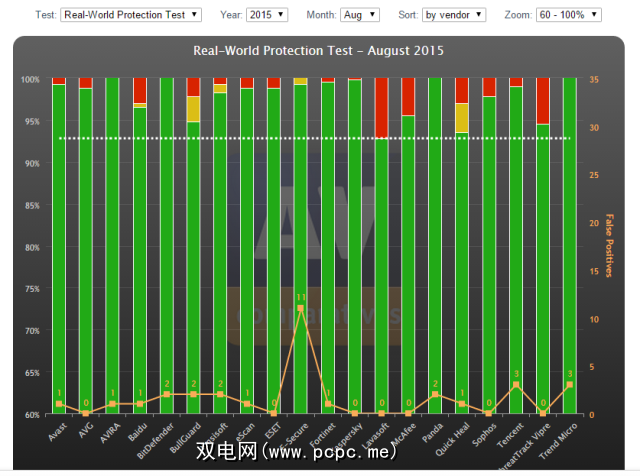Viewport: 640px width, 476px height.
Task: Click the '100%' y-axis label
Action: 30,79
